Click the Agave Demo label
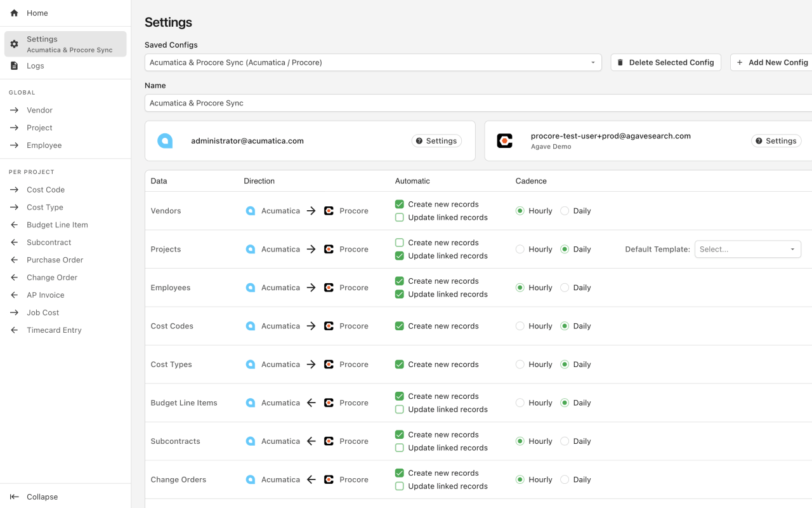This screenshot has width=812, height=508. pyautogui.click(x=551, y=147)
